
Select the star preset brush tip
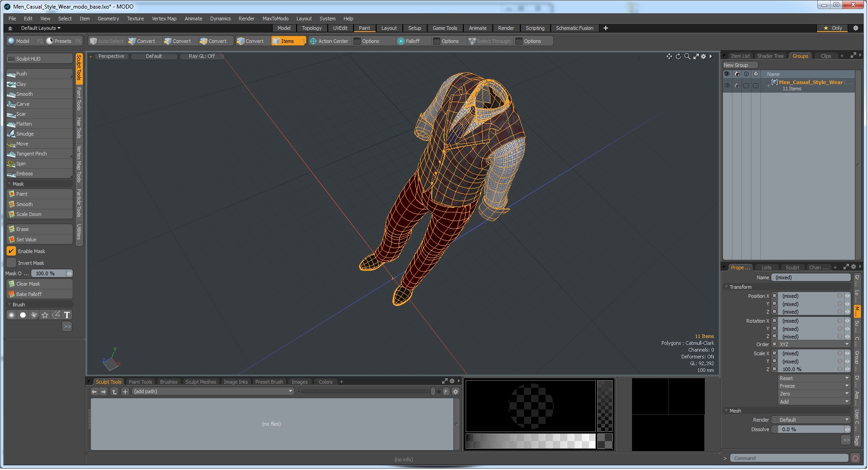(x=45, y=315)
